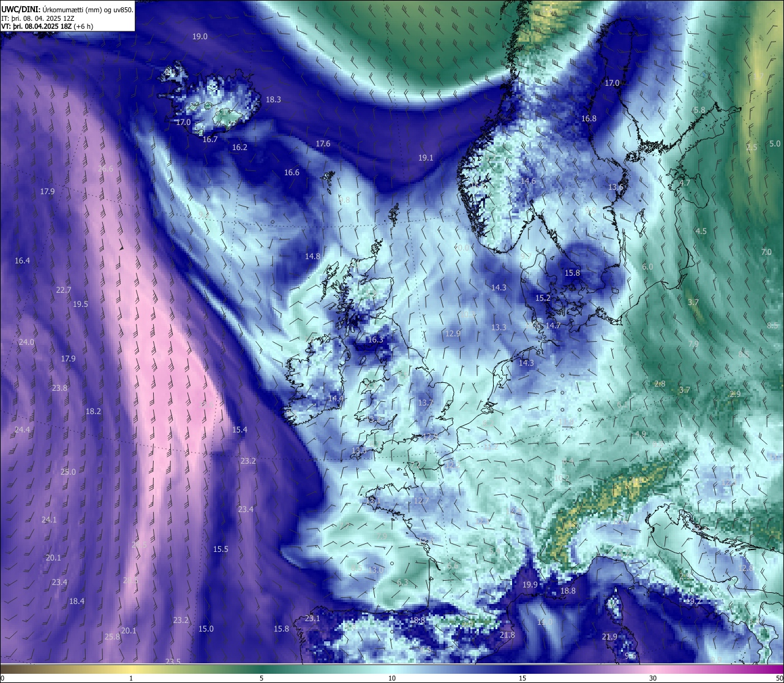Select the 13.7 value over England
784x683 pixels.
click(x=426, y=403)
